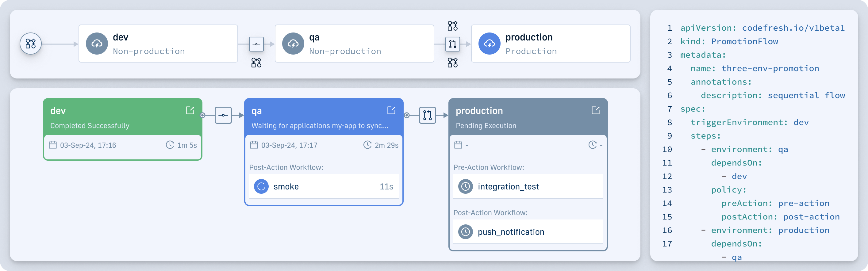Viewport: 868px width, 271px height.
Task: Click the trigger workflow icon at flow start
Action: 31,44
